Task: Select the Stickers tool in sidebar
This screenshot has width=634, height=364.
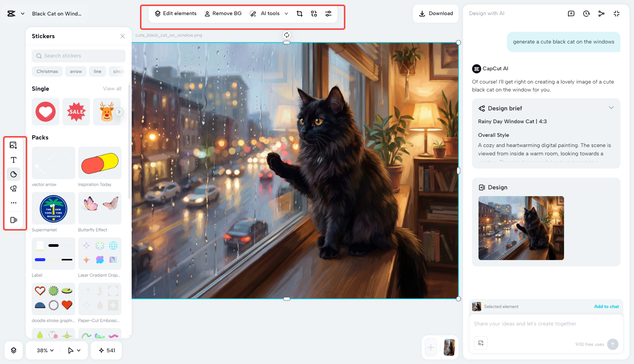Action: [14, 174]
